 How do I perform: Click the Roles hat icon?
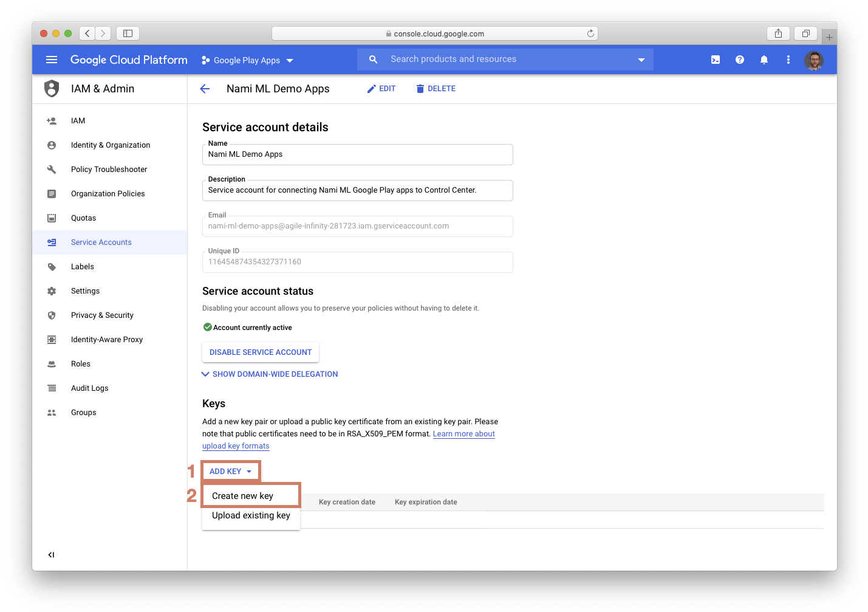(x=52, y=364)
